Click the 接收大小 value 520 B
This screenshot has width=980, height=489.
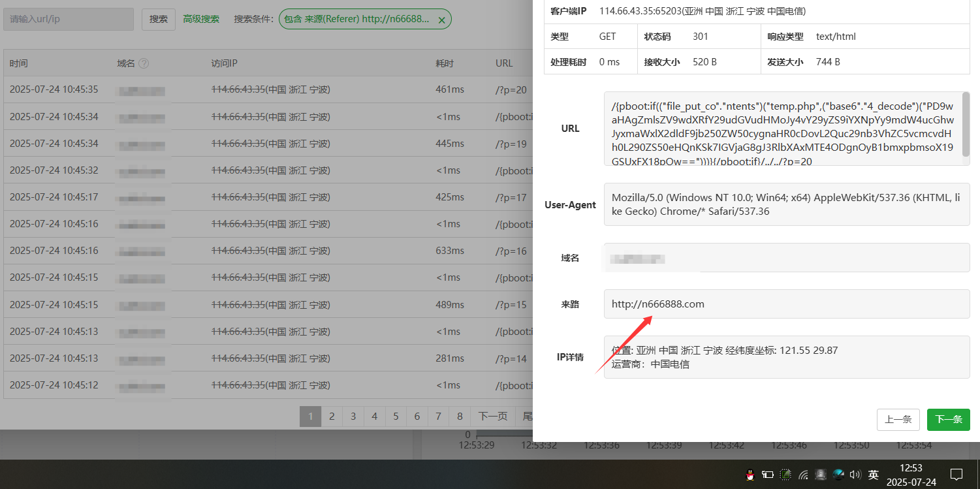tap(704, 62)
